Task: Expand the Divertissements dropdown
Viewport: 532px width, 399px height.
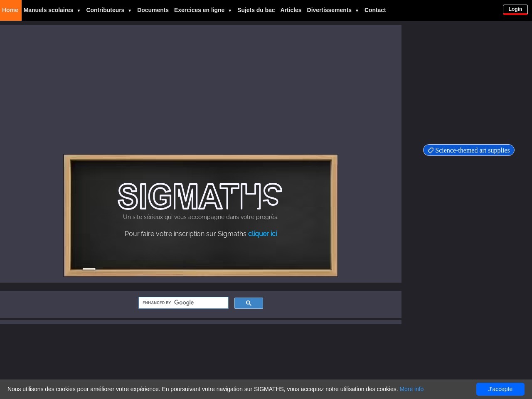Action: coord(332,10)
